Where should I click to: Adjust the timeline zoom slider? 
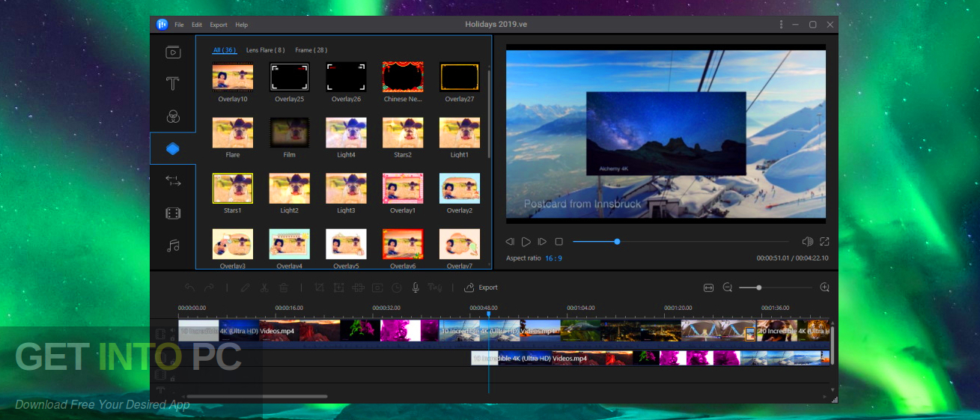[776, 287]
